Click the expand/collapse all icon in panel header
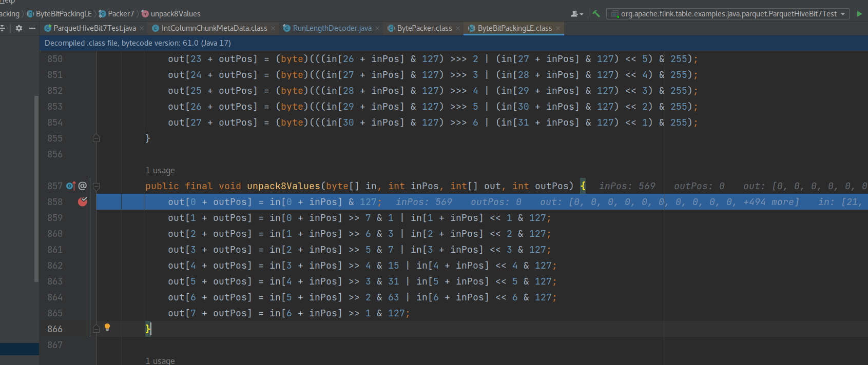The height and width of the screenshot is (365, 868). coord(3,28)
